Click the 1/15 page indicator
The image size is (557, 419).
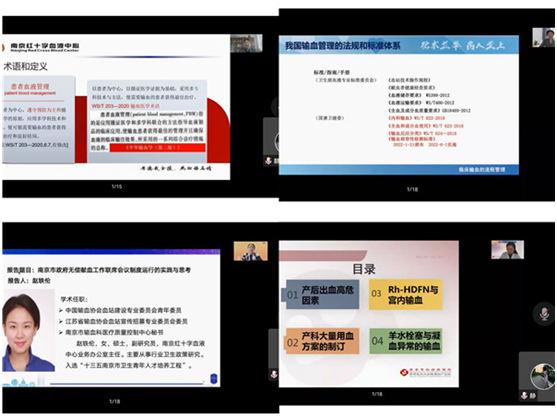coord(117,186)
